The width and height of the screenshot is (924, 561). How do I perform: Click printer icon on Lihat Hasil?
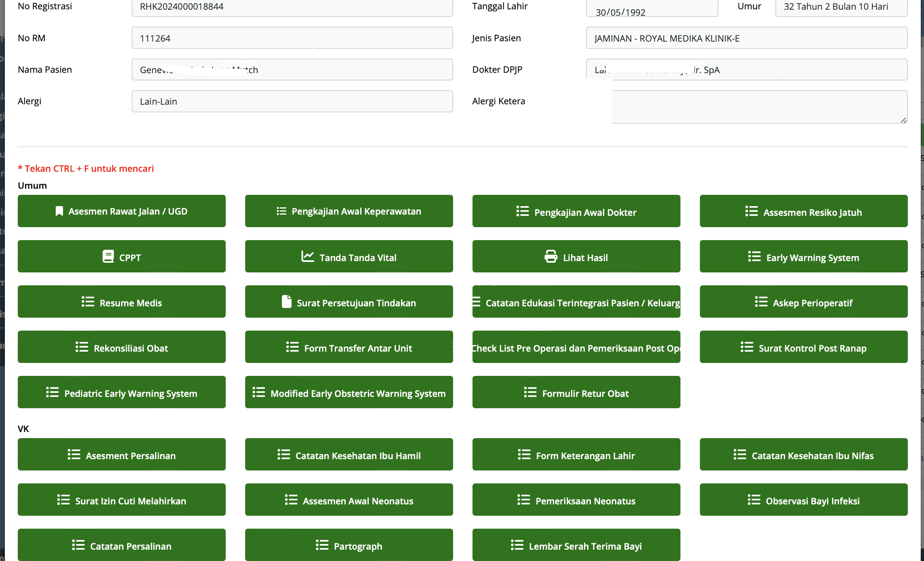(551, 257)
